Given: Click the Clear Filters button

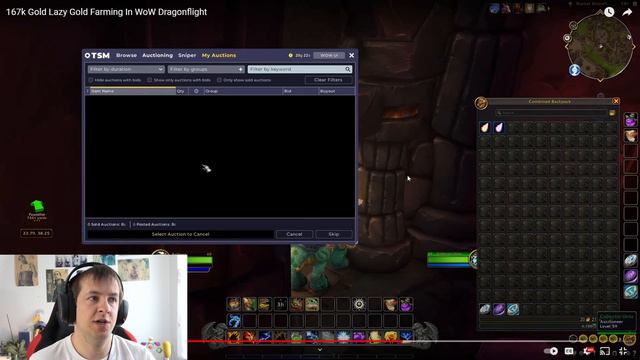Looking at the screenshot, I should coord(328,80).
